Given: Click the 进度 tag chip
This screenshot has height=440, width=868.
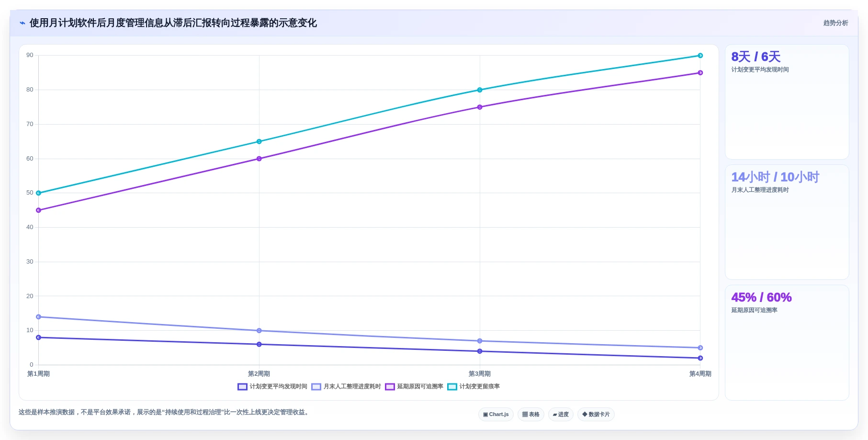Looking at the screenshot, I should [561, 414].
